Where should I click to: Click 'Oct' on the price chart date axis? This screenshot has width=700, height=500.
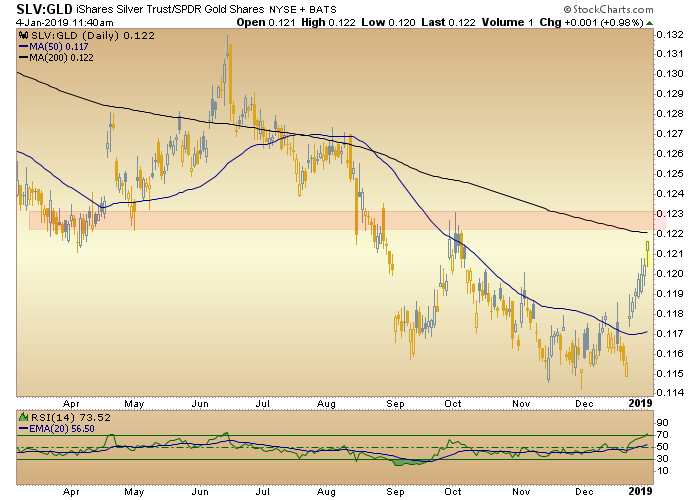point(453,404)
